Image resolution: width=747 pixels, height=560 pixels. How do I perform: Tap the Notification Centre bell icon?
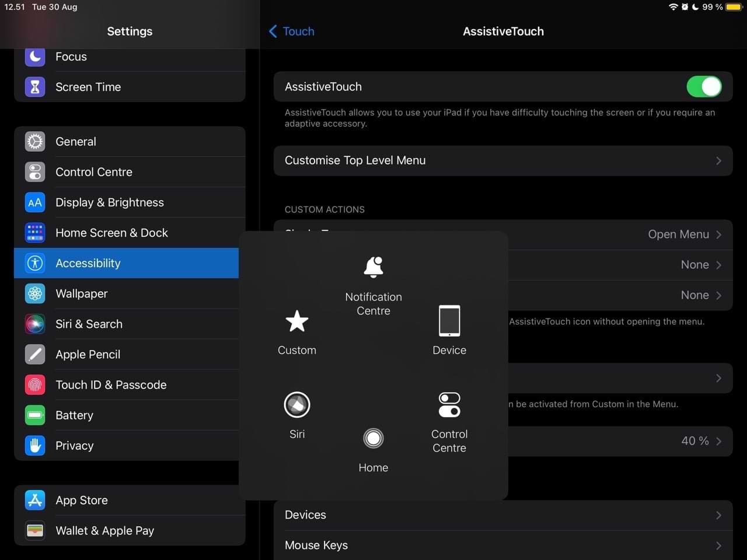[x=373, y=267]
